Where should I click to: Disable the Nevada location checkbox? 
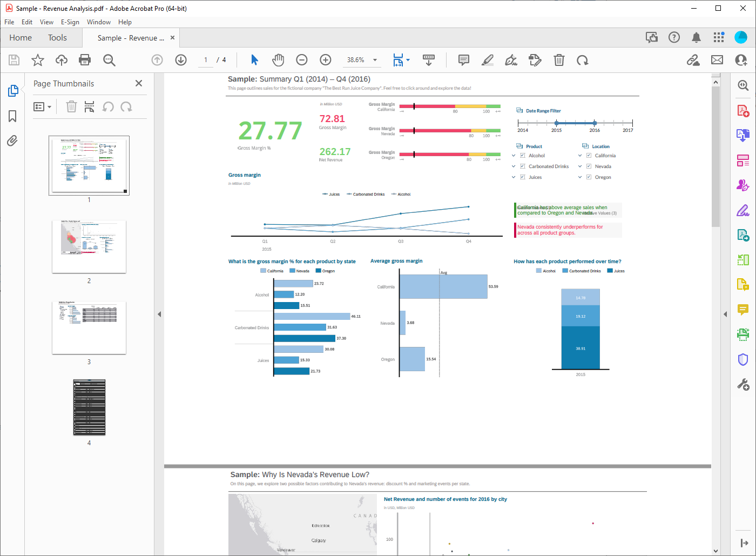[589, 166]
